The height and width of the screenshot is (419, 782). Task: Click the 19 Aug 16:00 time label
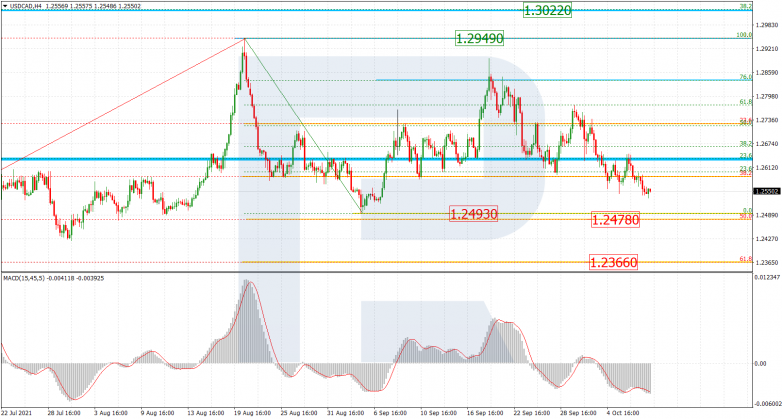[251, 414]
